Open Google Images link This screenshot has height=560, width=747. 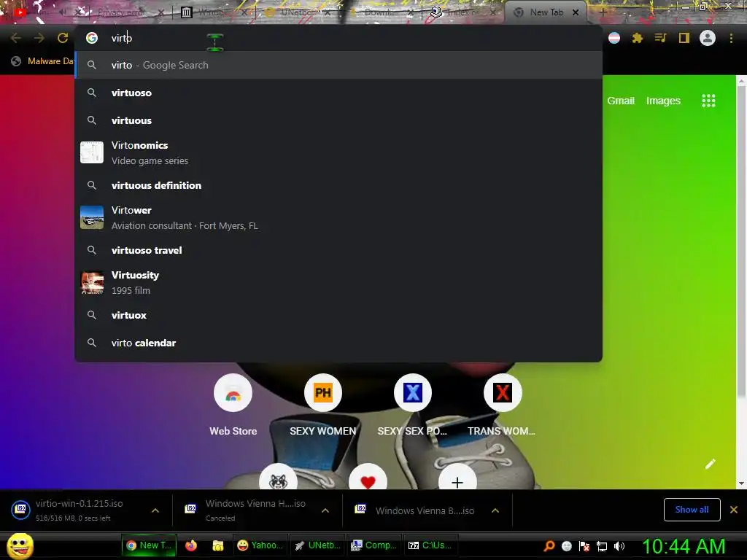click(x=663, y=101)
